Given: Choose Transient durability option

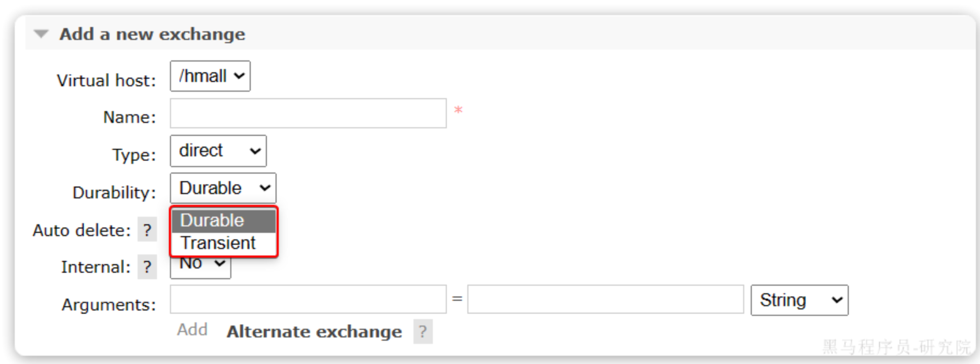Looking at the screenshot, I should coord(219,243).
